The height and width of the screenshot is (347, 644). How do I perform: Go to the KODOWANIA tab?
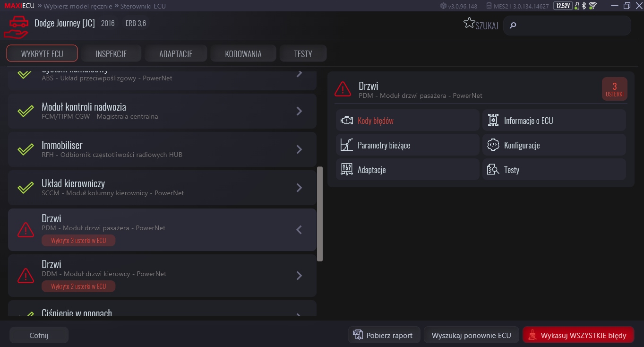pos(243,53)
